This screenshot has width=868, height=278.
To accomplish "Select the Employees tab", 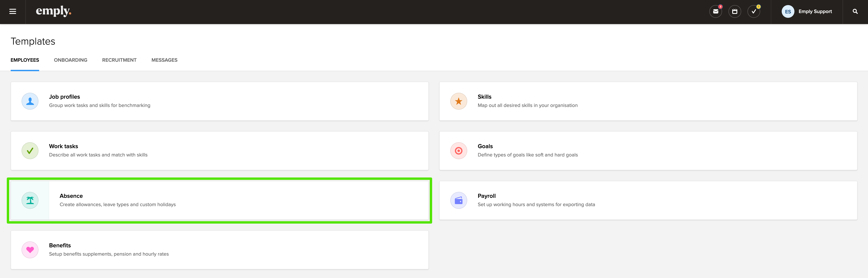I will [25, 60].
